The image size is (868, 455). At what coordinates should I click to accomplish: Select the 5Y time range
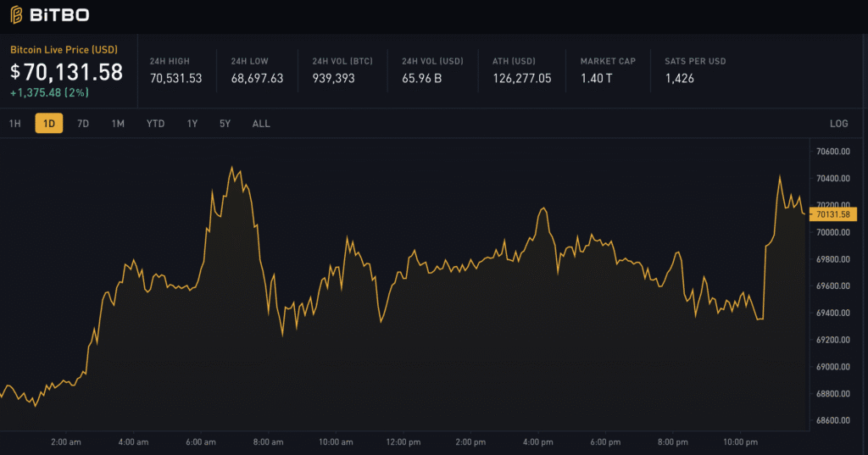coord(225,124)
